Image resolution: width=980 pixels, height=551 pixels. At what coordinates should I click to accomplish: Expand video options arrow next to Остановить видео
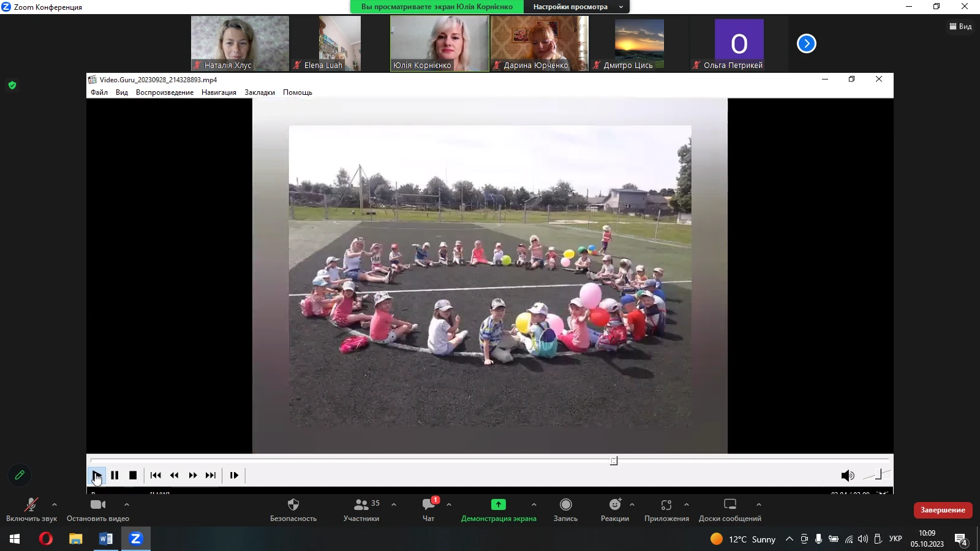[x=127, y=504]
